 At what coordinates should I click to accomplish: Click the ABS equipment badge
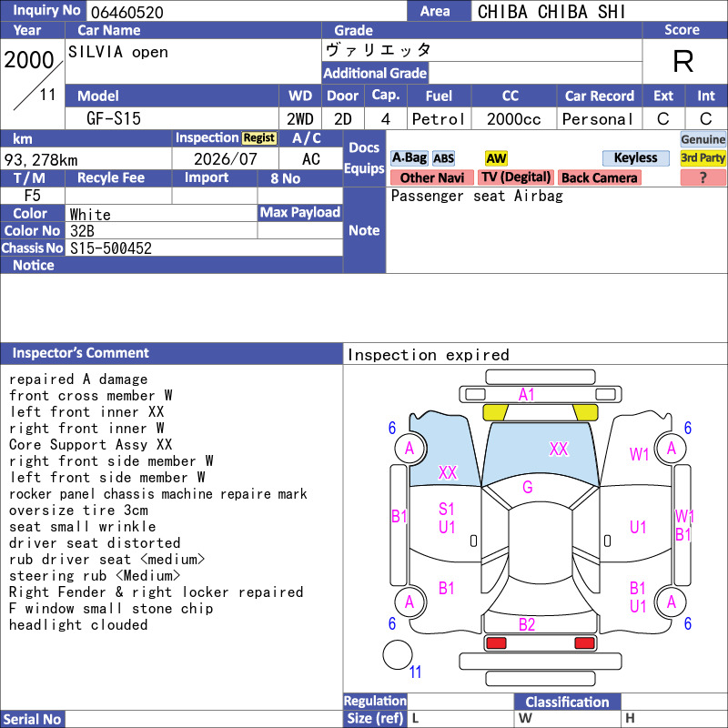tap(443, 158)
